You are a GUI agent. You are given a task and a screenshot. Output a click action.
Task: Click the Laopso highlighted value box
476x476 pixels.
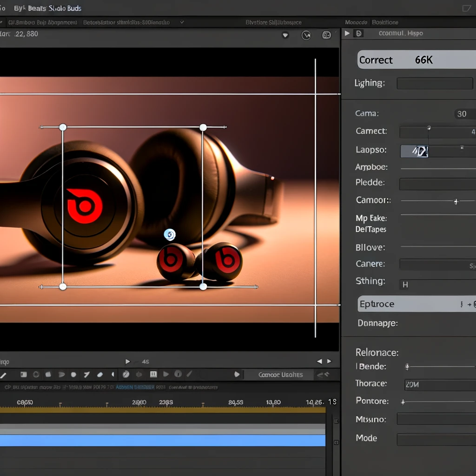[x=414, y=151]
